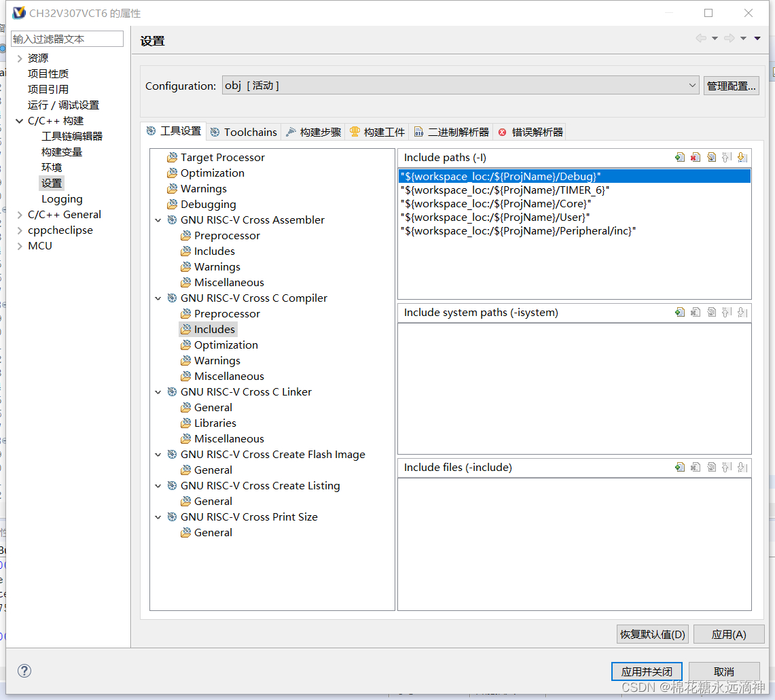Screen dimensions: 775x700
Task: Open 工具链编辑器 in left tree
Action: [x=72, y=136]
